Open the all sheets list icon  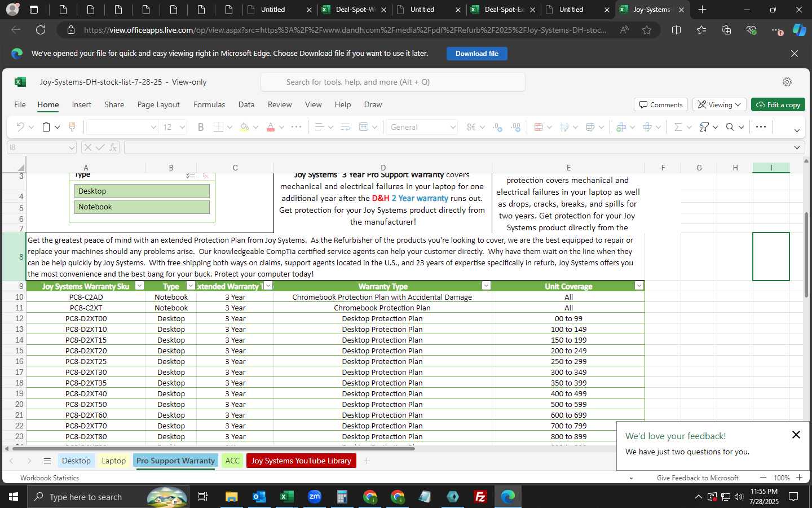[47, 461]
